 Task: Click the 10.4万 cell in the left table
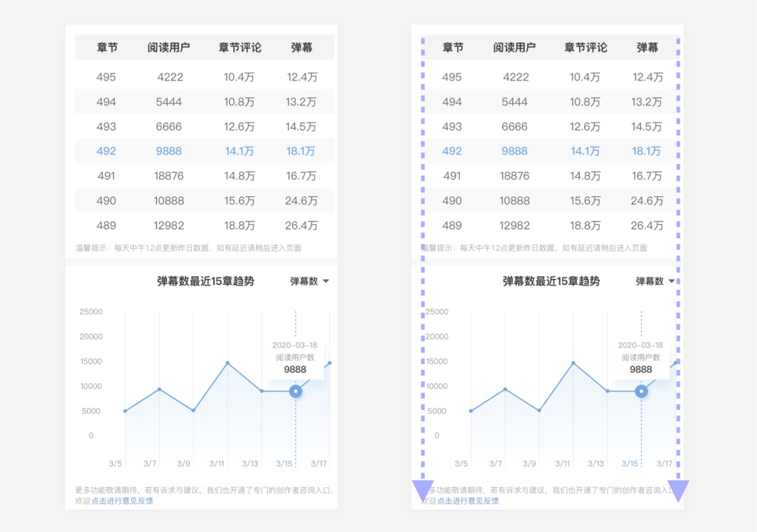click(x=239, y=77)
